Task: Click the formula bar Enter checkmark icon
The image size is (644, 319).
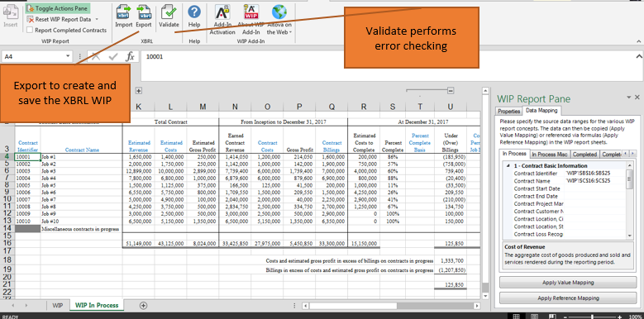Action: [113, 57]
